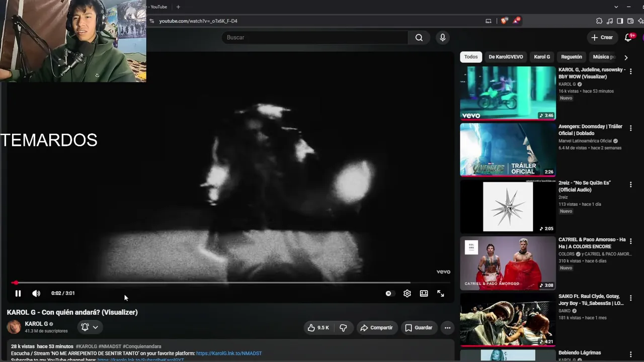Focus the Buscar search field

point(315,38)
